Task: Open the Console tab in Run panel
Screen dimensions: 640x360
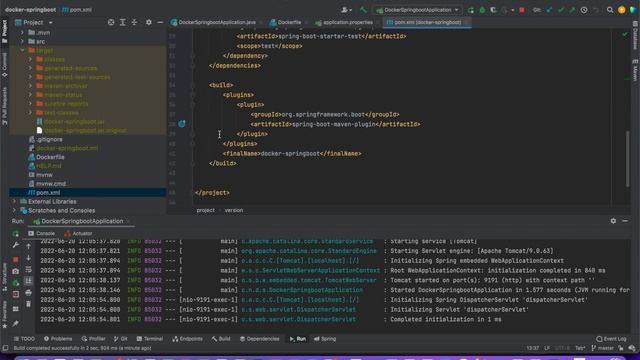Action: click(x=41, y=233)
